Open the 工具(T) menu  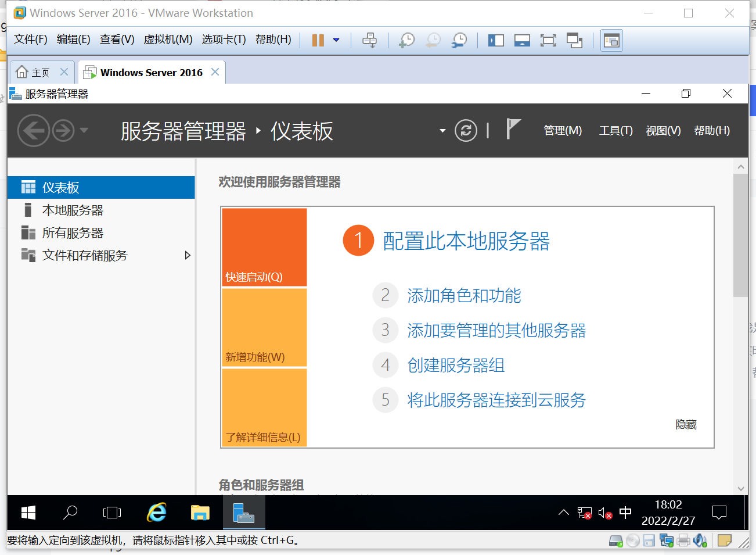click(616, 131)
